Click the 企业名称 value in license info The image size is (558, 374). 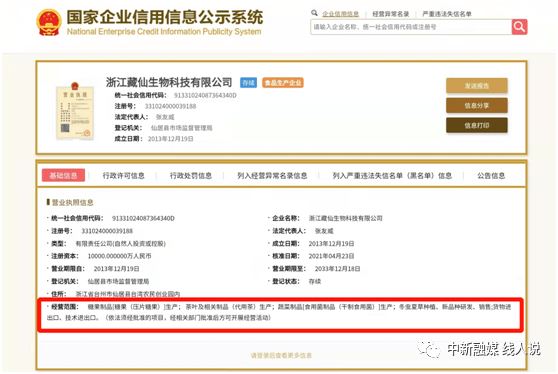click(346, 218)
